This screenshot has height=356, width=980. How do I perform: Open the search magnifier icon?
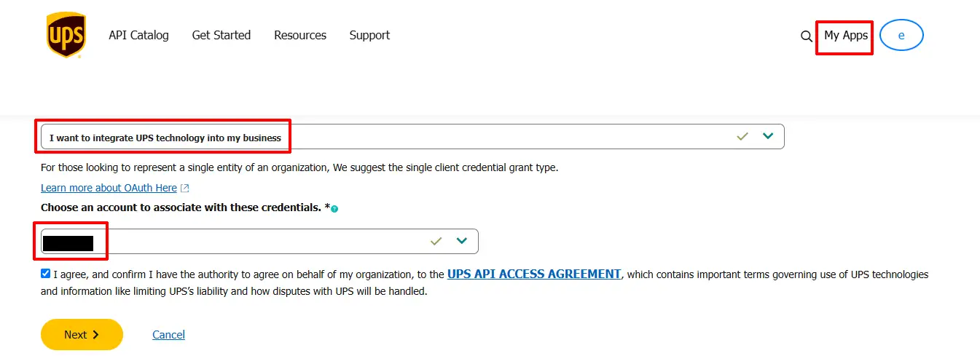[806, 36]
